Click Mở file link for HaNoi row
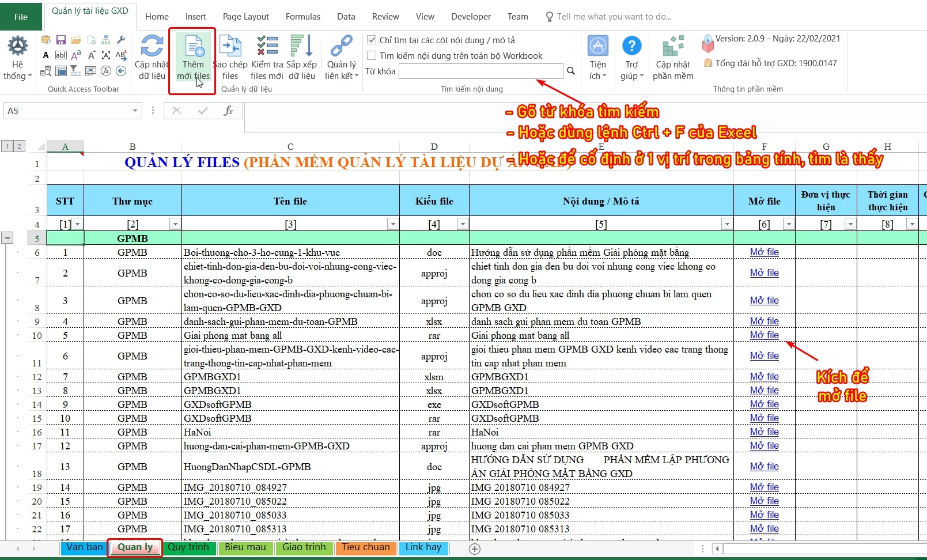The height and width of the screenshot is (560, 927). pos(764,432)
